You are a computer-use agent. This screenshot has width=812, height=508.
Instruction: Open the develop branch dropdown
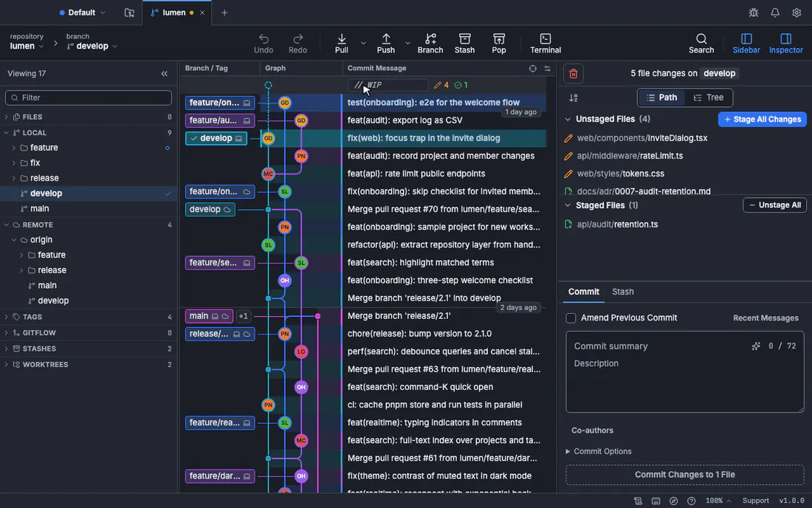[x=92, y=46]
